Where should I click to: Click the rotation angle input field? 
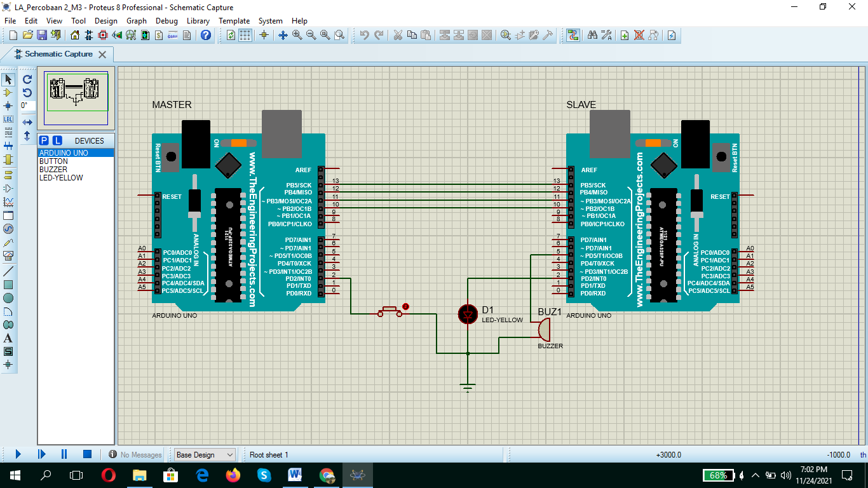[x=27, y=105]
